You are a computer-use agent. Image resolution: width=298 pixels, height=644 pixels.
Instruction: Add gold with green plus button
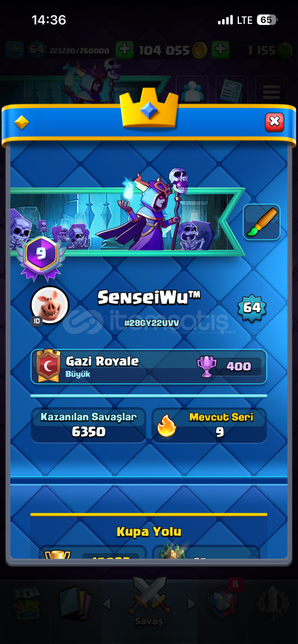point(220,50)
